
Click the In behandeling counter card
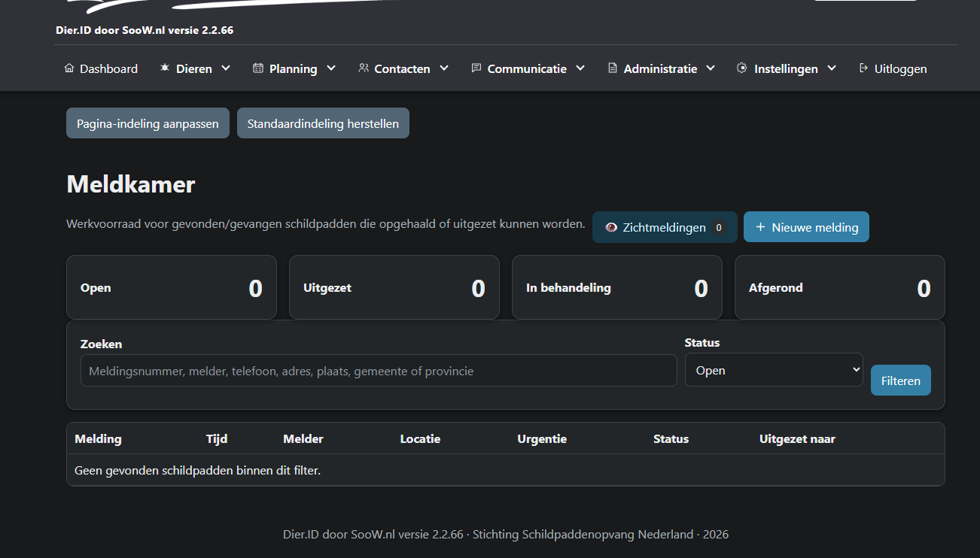[617, 287]
